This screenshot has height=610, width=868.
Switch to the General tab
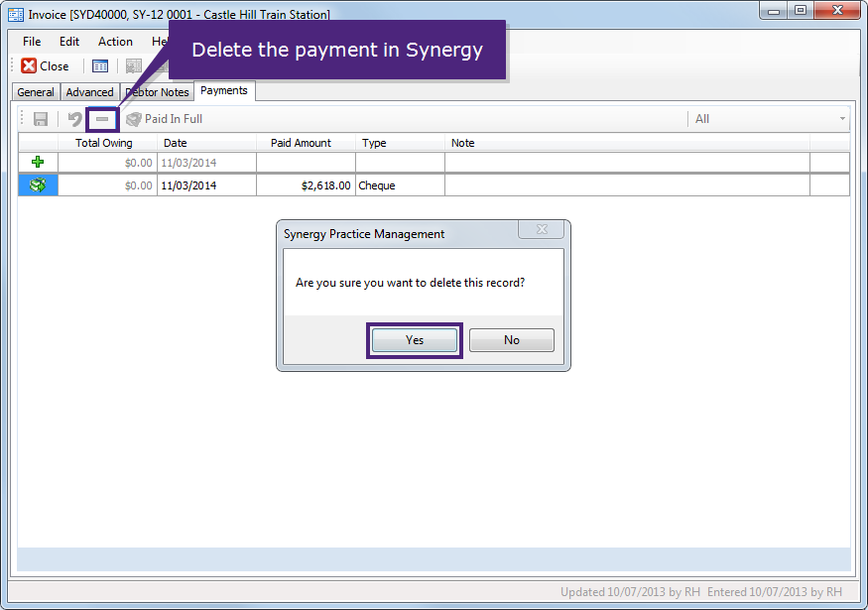(35, 91)
